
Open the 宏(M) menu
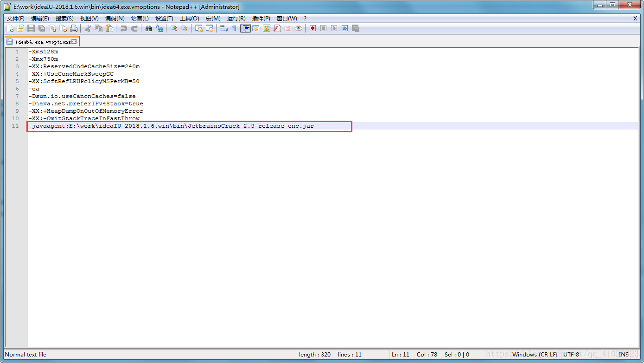point(213,19)
